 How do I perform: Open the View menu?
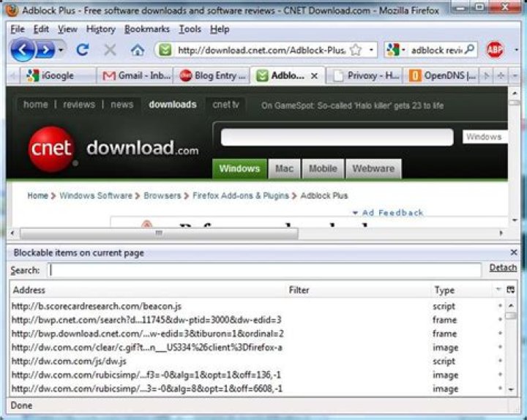coord(67,29)
